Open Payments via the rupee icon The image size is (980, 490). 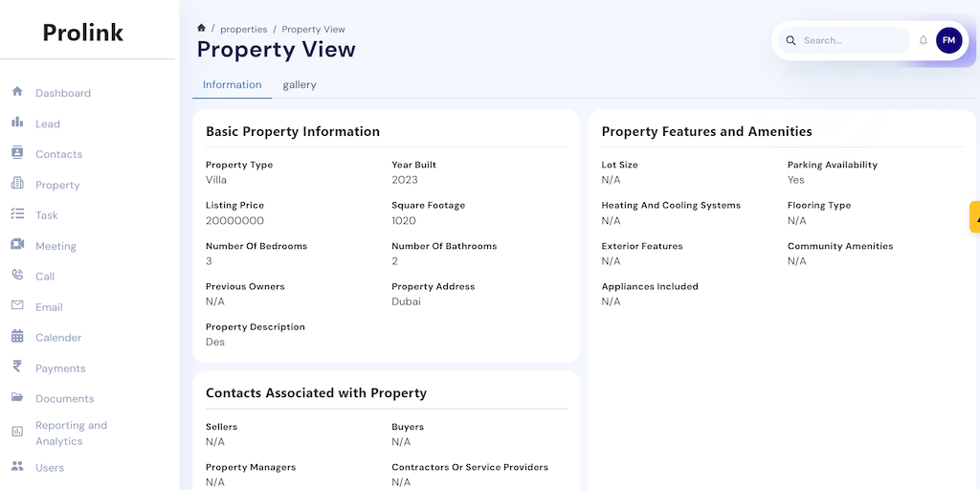coord(17,367)
